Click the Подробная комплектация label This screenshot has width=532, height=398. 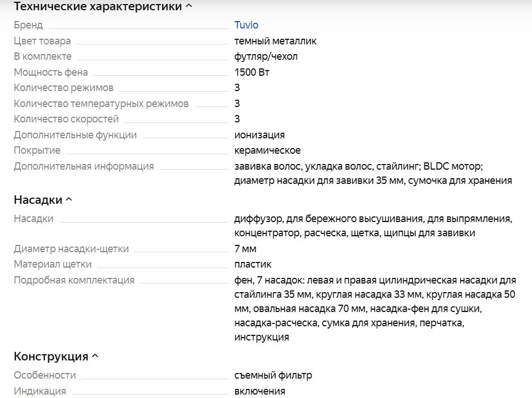coord(74,280)
